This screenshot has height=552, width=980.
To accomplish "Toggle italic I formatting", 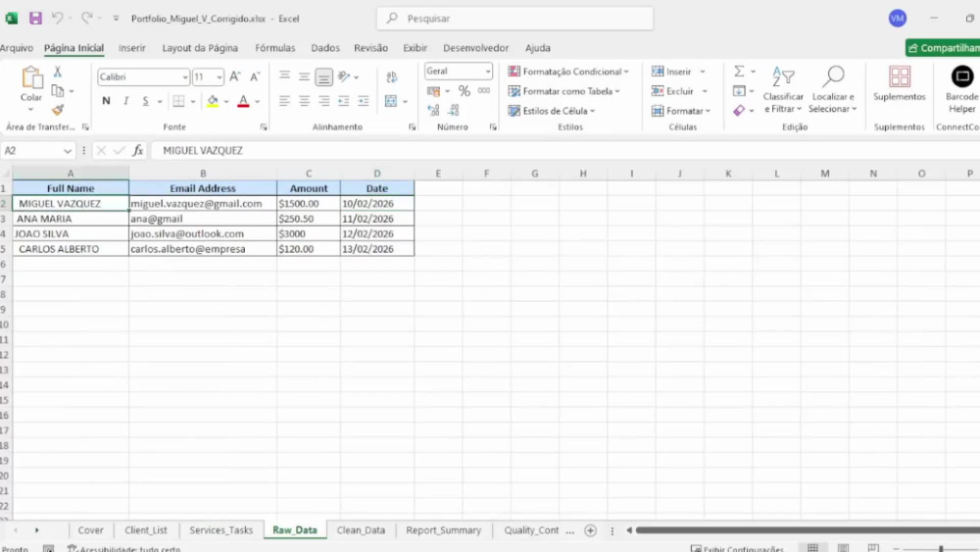I will [125, 101].
